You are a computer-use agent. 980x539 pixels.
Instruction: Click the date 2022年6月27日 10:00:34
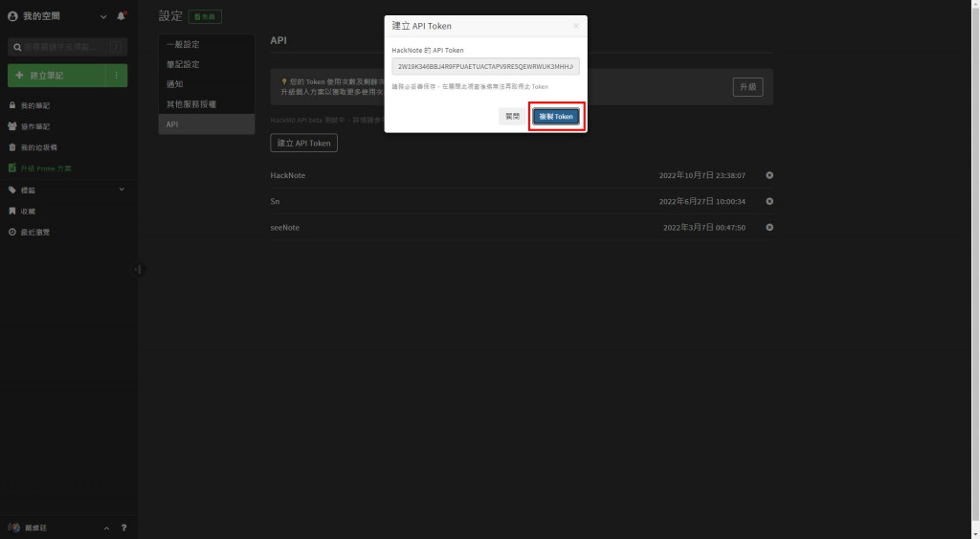coord(702,201)
